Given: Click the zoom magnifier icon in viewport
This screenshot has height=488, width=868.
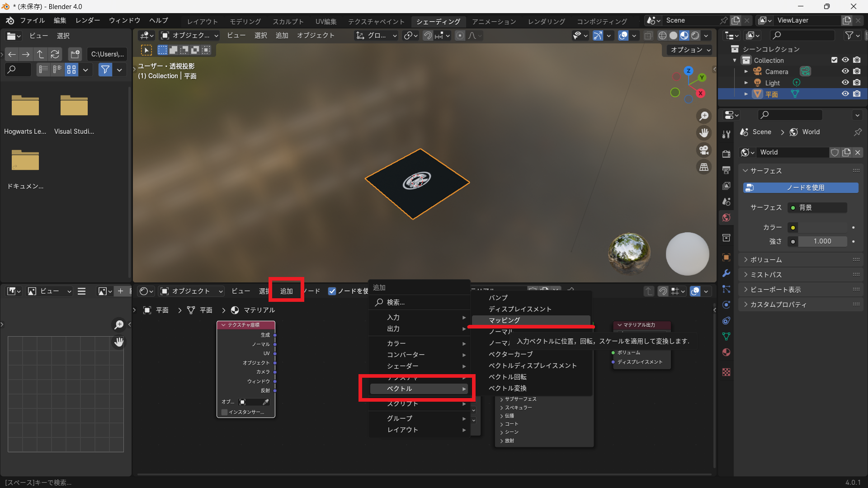Looking at the screenshot, I should (x=704, y=116).
